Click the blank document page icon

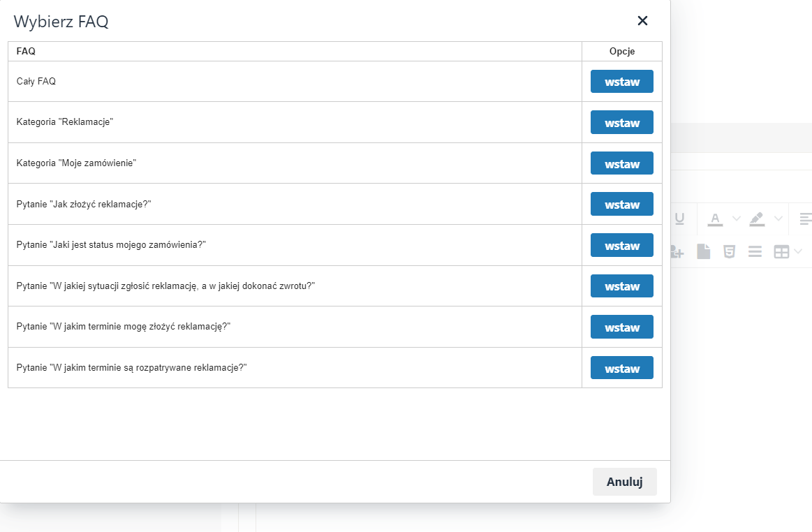(703, 252)
